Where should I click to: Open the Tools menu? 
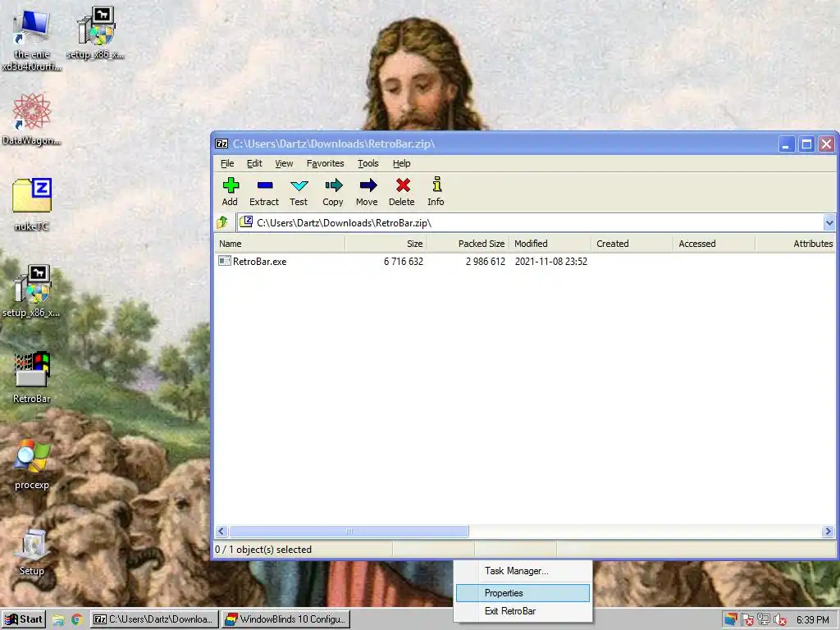[368, 163]
